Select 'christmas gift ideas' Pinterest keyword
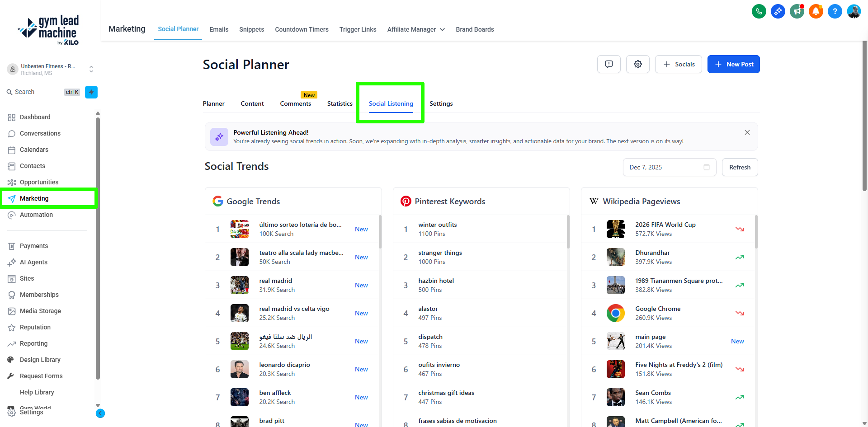The image size is (868, 427). [480, 397]
